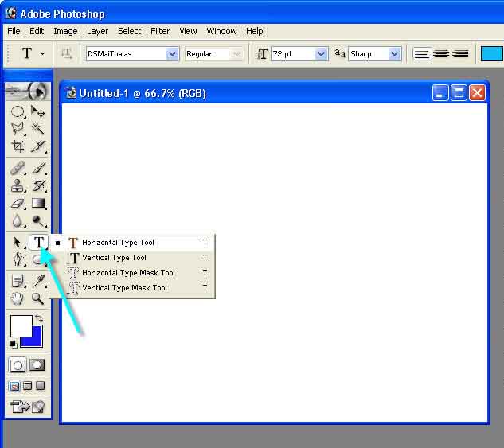Choose Horizontal Type Mask Tool
Image resolution: width=504 pixels, height=448 pixels.
pyautogui.click(x=133, y=273)
